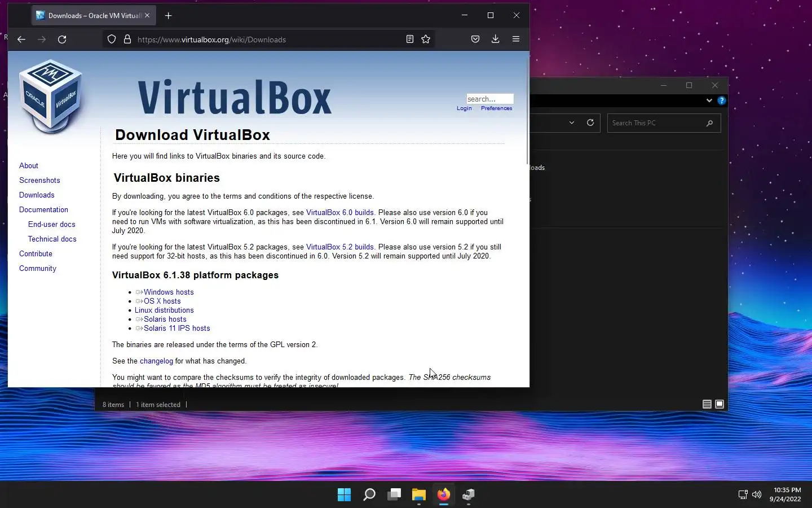Click the VirtualBox cube logo
Screen dimensions: 812x508
[x=51, y=96]
